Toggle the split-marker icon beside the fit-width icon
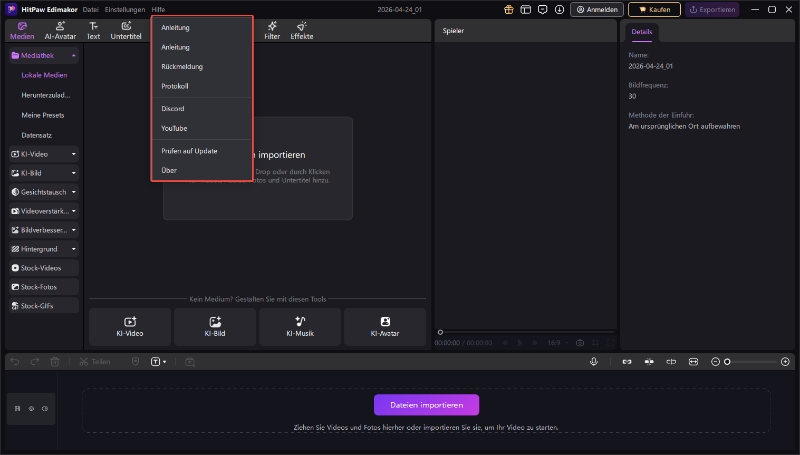The width and height of the screenshot is (800, 455). coord(671,362)
